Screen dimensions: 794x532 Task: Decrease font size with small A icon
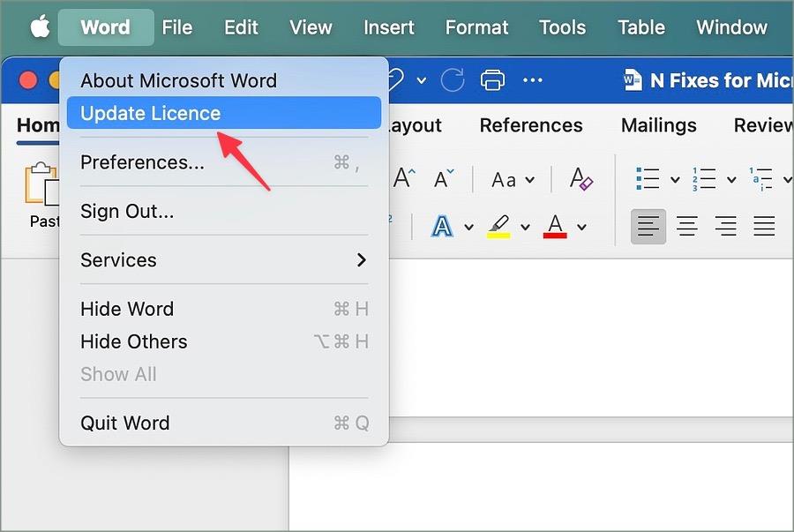coord(444,179)
